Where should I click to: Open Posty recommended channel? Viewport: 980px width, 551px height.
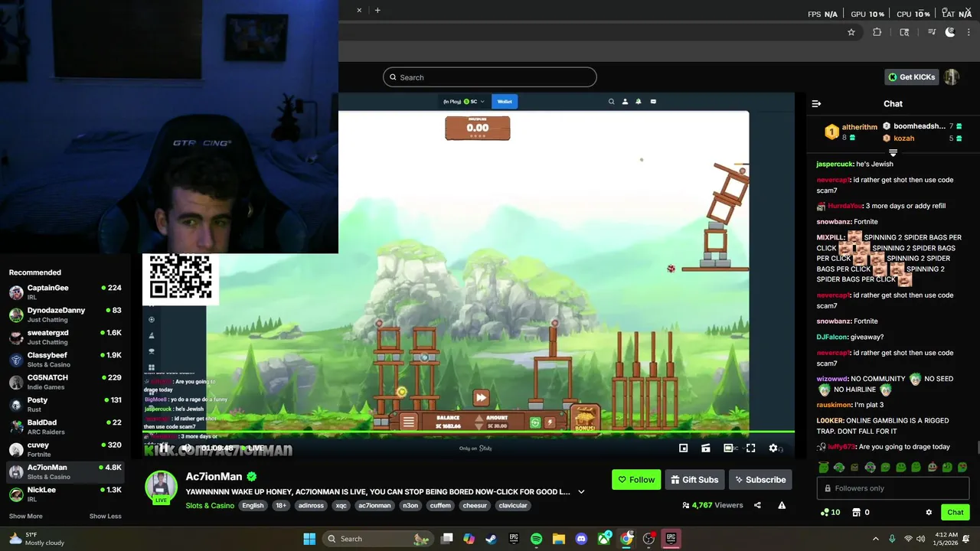(x=65, y=404)
